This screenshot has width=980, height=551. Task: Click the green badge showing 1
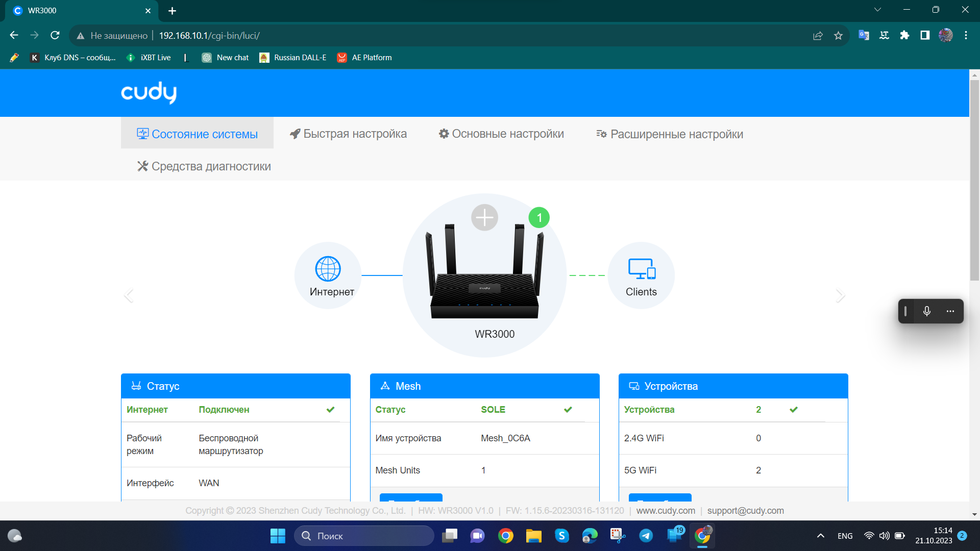(539, 217)
